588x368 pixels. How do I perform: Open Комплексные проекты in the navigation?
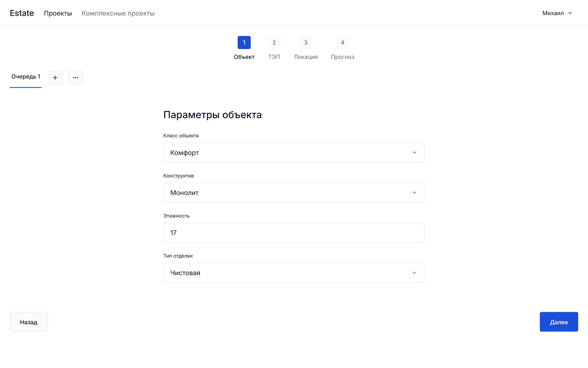point(118,13)
